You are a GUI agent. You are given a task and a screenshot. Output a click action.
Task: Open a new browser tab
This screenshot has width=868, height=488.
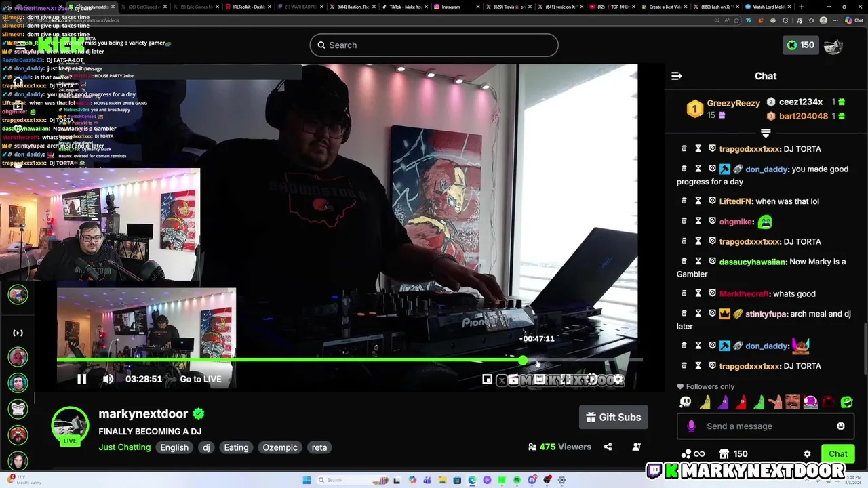coord(802,7)
